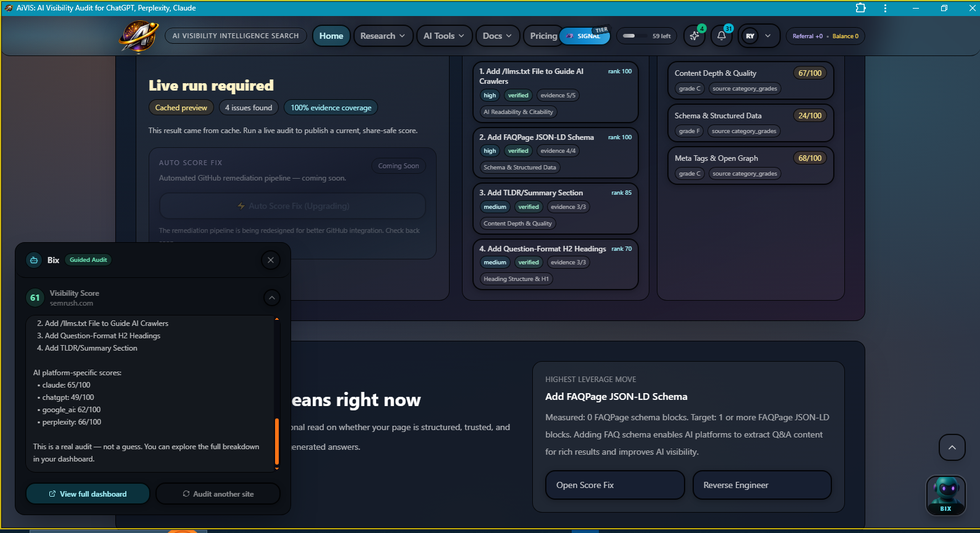
Task: Click Auto Score Fix (Upgrading) button
Action: tap(292, 206)
